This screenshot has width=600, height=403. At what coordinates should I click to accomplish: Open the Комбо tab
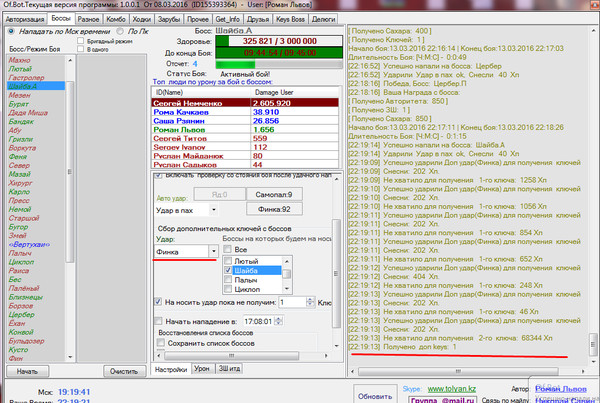(116, 19)
